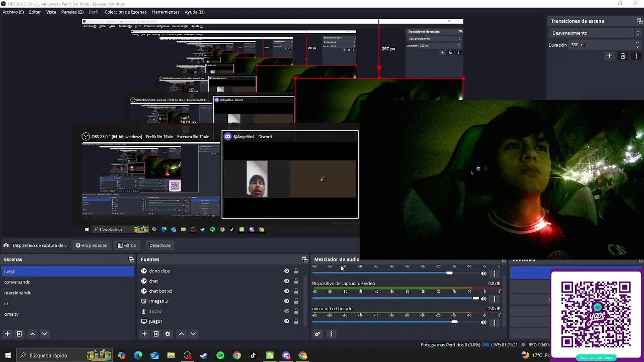Open the Ayuda menu
This screenshot has width=644, height=362.
coord(195,12)
